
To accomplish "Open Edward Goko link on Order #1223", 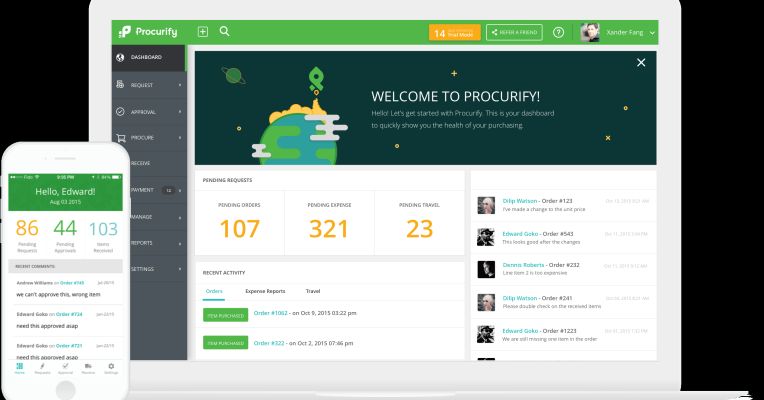I will pyautogui.click(x=520, y=331).
